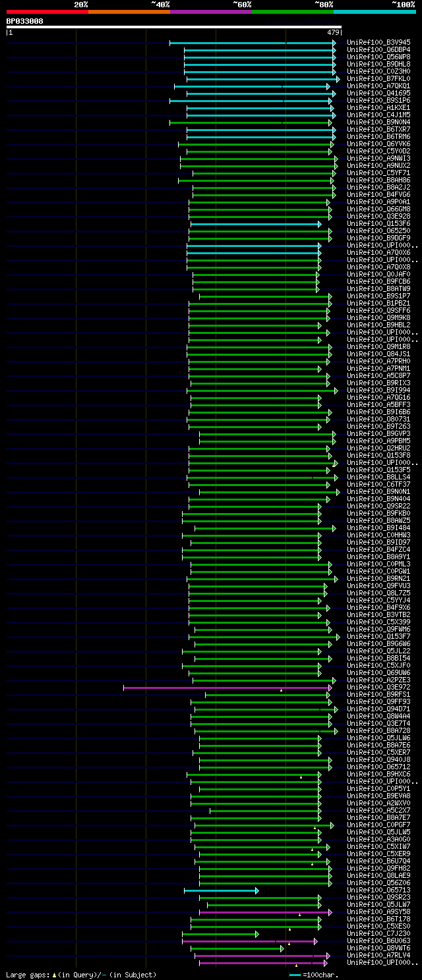Select the UniRef100_C5X399 label
422x980 pixels.
point(378,622)
